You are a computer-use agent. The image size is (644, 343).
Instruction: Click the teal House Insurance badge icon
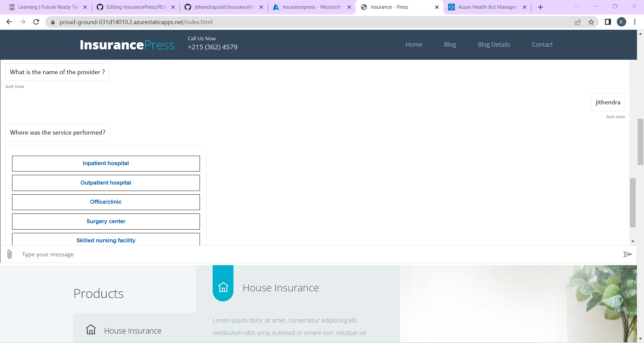pyautogui.click(x=223, y=287)
